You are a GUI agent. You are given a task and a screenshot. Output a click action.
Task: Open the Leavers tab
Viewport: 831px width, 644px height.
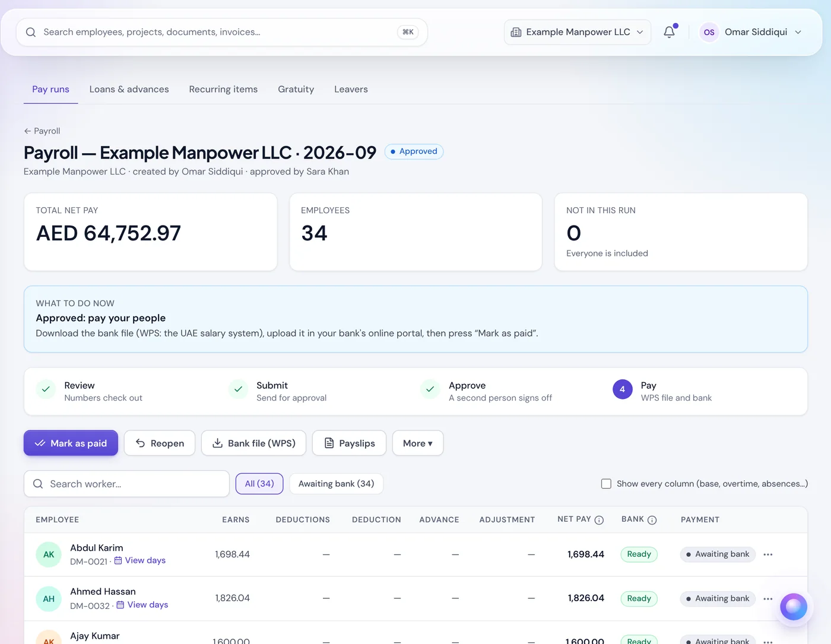tap(351, 89)
